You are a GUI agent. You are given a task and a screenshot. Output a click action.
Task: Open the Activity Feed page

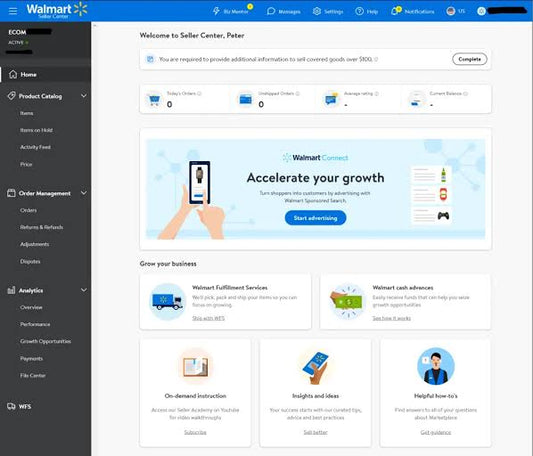click(x=35, y=147)
